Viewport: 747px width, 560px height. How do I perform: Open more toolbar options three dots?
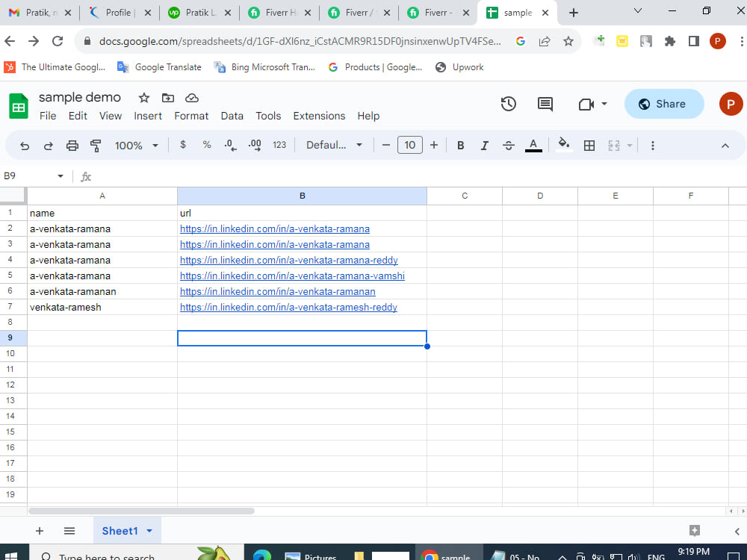point(653,146)
